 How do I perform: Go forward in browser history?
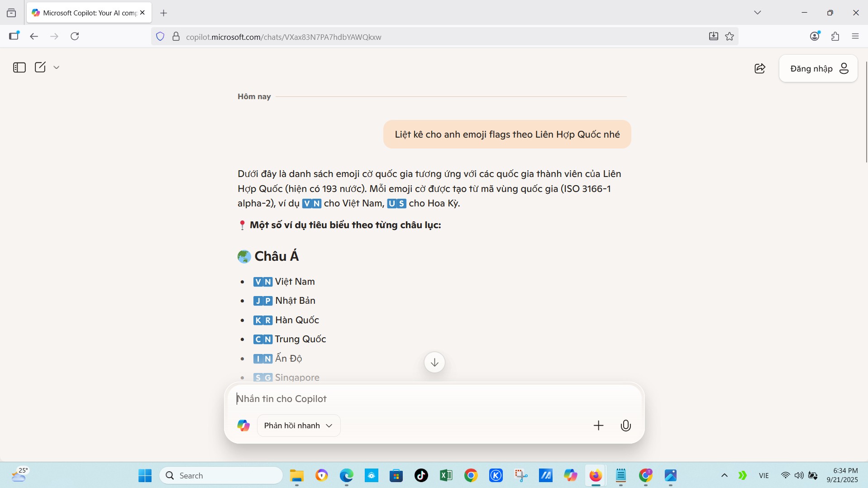[x=54, y=36]
